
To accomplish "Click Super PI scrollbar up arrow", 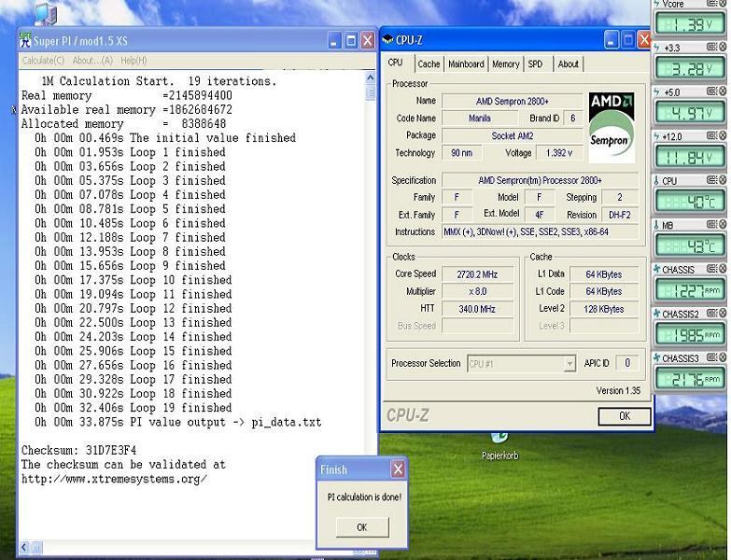I will (370, 77).
